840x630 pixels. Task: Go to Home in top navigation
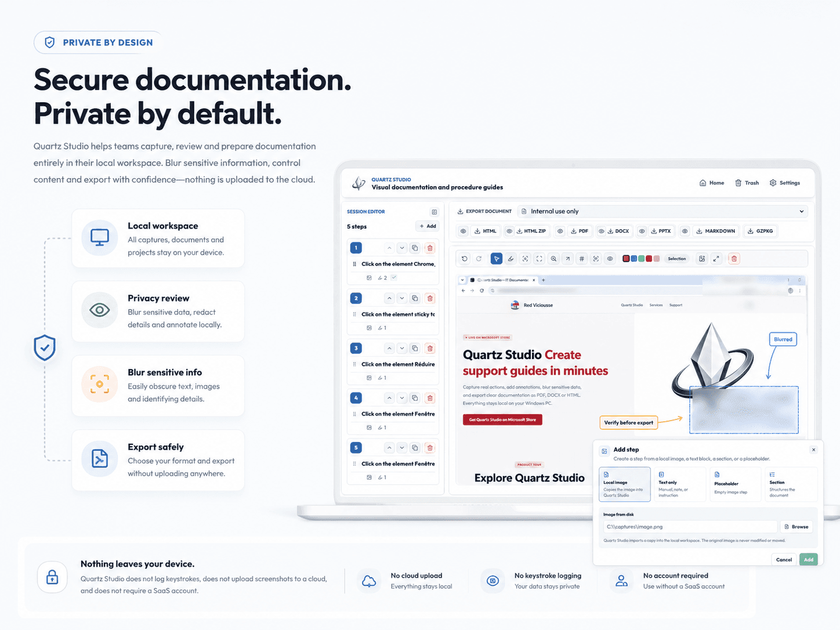[x=712, y=183]
